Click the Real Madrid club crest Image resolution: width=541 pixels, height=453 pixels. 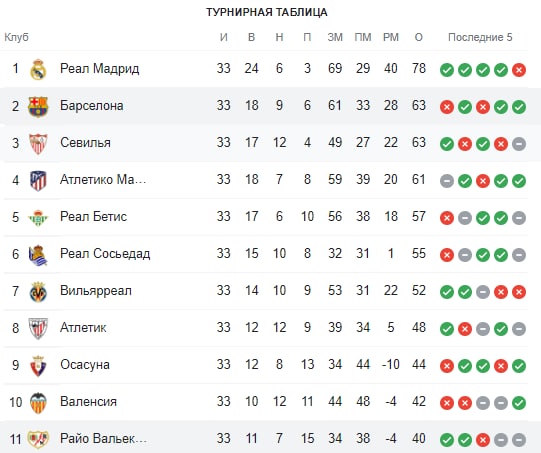click(x=38, y=69)
